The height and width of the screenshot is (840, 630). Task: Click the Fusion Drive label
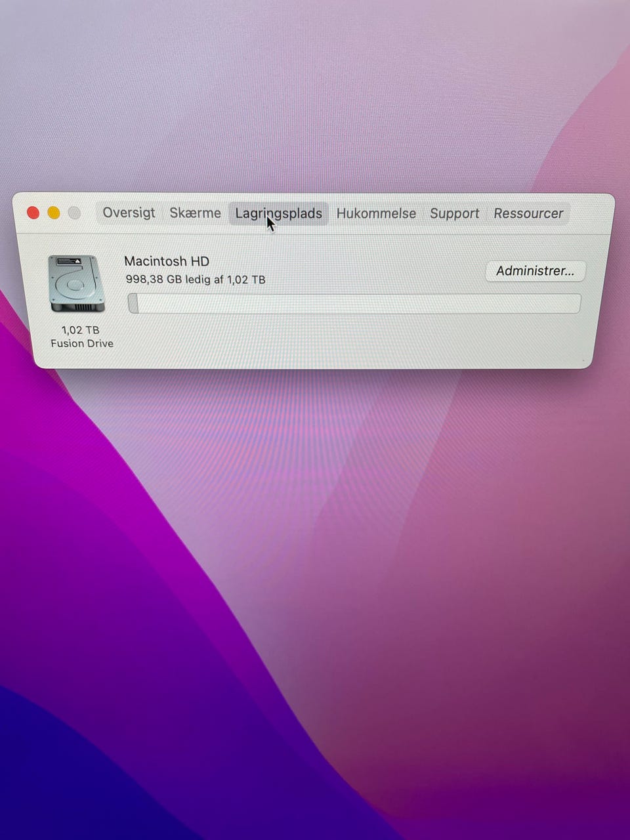[82, 344]
